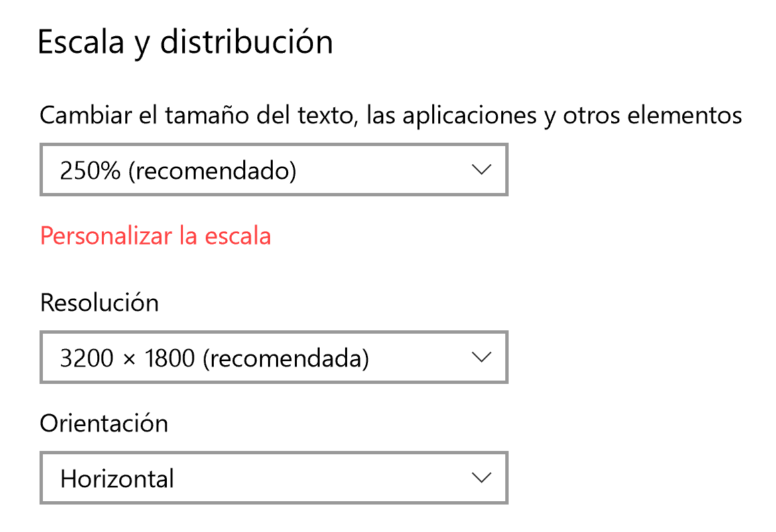Click the Cambiar el tamaño del texto label
The image size is (776, 532).
[194, 115]
